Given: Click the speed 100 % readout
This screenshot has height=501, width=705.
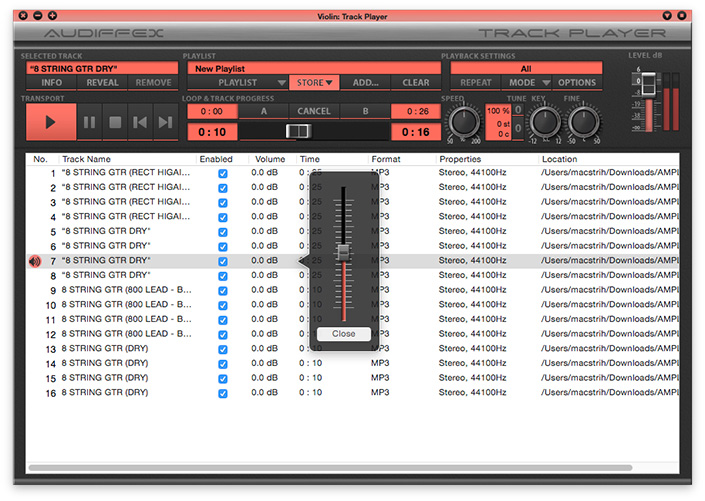Looking at the screenshot, I should coord(498,111).
